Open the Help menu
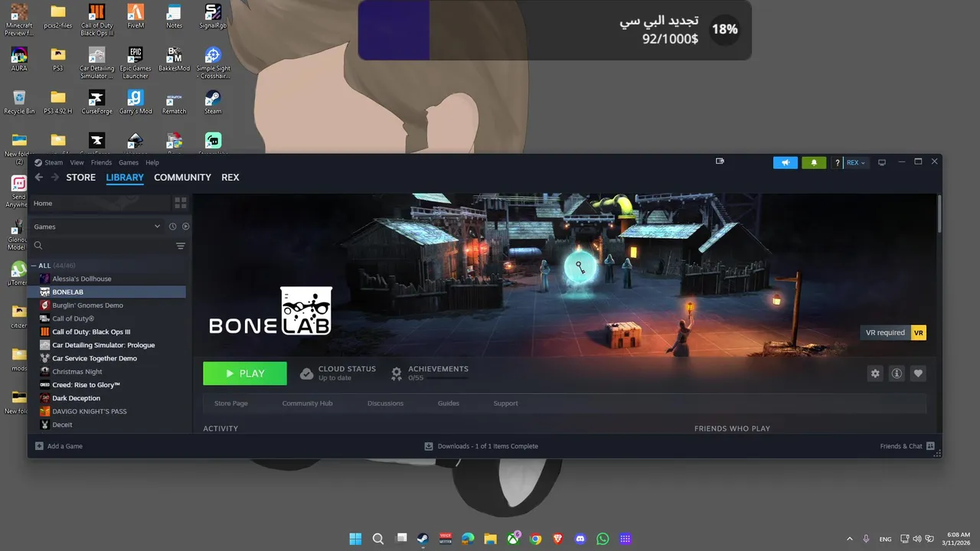The height and width of the screenshot is (551, 980). pos(152,162)
